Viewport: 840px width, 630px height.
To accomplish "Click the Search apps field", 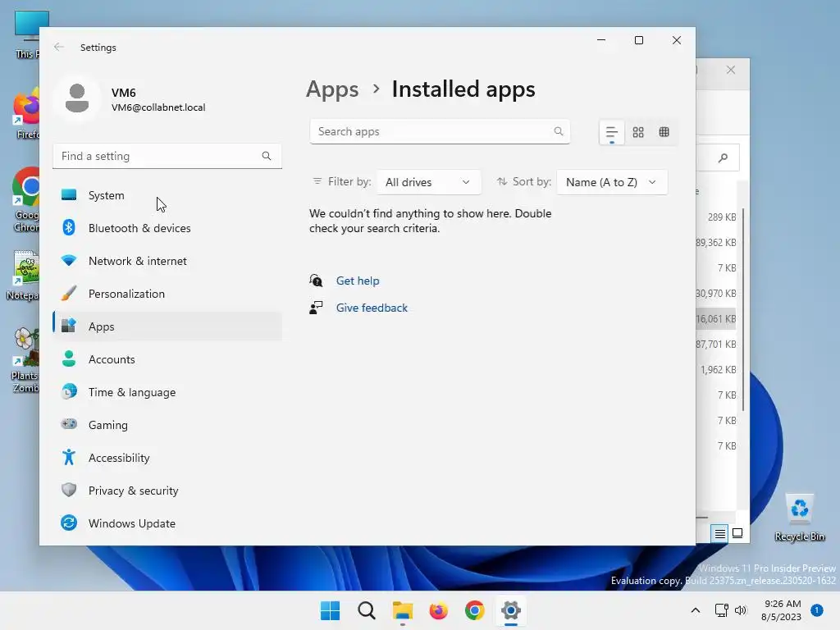I will click(x=440, y=131).
